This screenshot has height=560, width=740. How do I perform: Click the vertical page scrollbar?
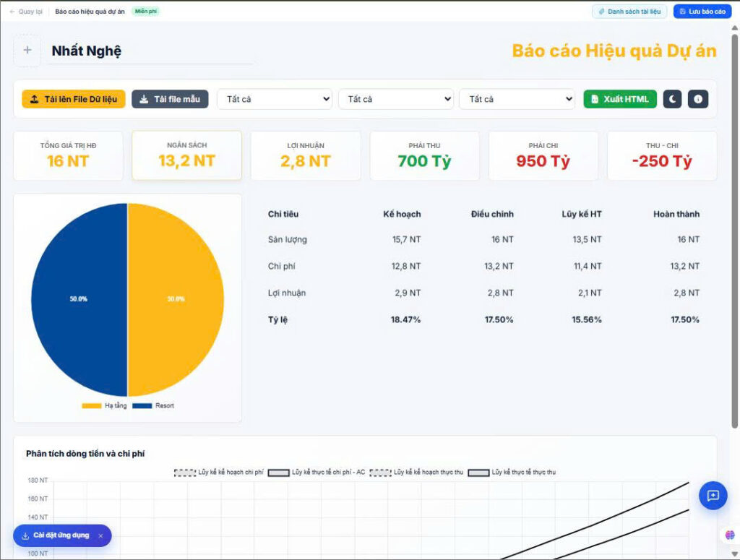734,231
